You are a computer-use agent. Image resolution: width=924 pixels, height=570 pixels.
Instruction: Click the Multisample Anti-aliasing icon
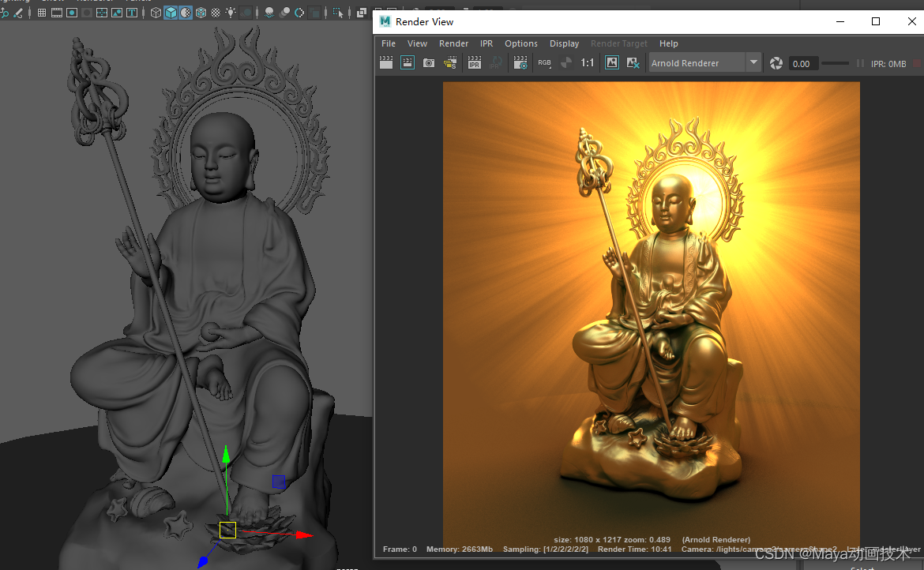tap(299, 13)
